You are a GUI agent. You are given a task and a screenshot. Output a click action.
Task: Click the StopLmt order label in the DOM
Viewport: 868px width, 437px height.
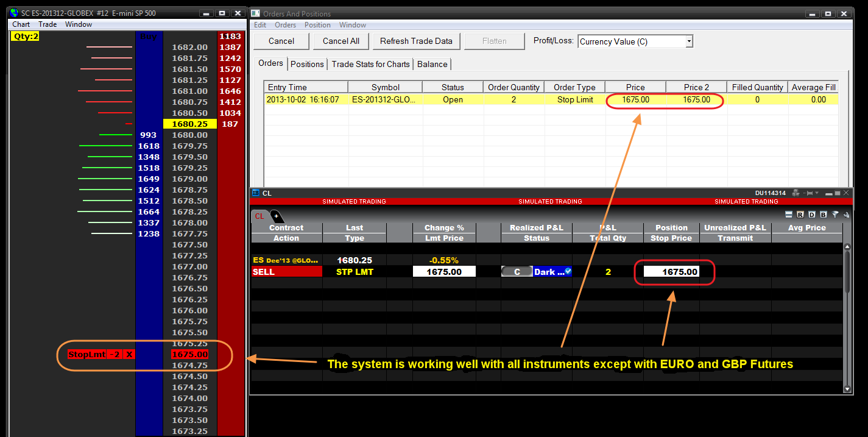(x=87, y=355)
